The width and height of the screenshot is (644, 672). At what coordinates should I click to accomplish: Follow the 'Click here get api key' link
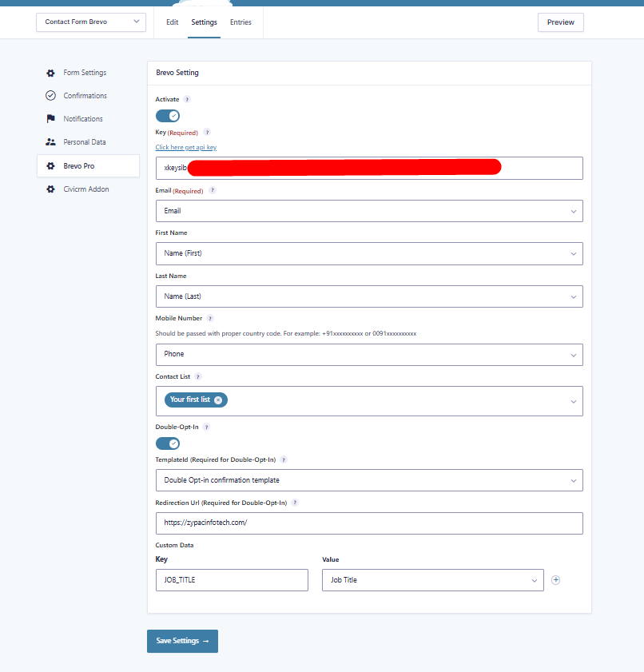186,148
